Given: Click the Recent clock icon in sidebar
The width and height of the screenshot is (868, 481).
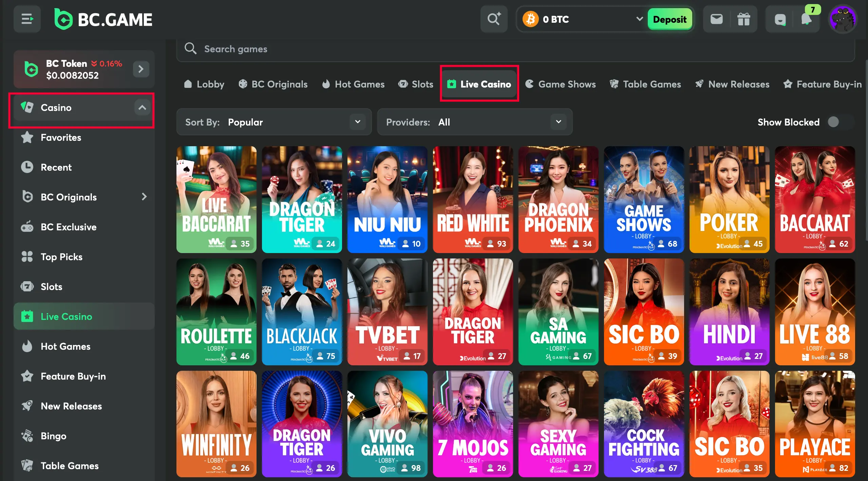Looking at the screenshot, I should [x=27, y=167].
